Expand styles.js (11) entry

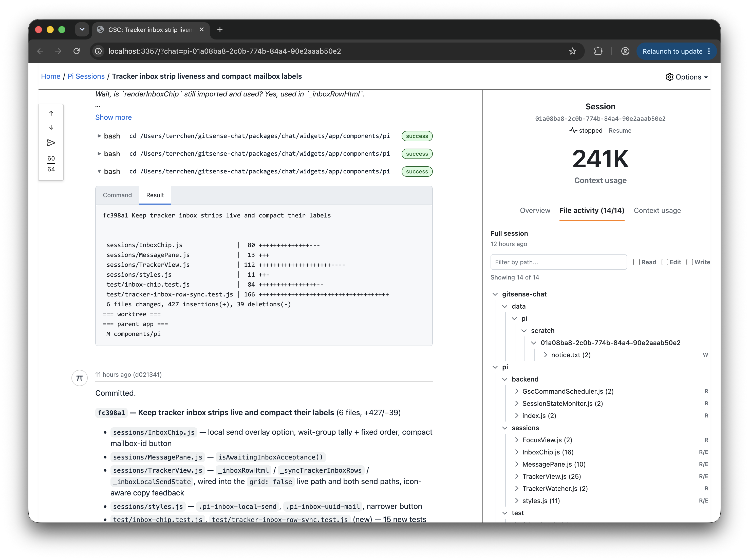[516, 501]
